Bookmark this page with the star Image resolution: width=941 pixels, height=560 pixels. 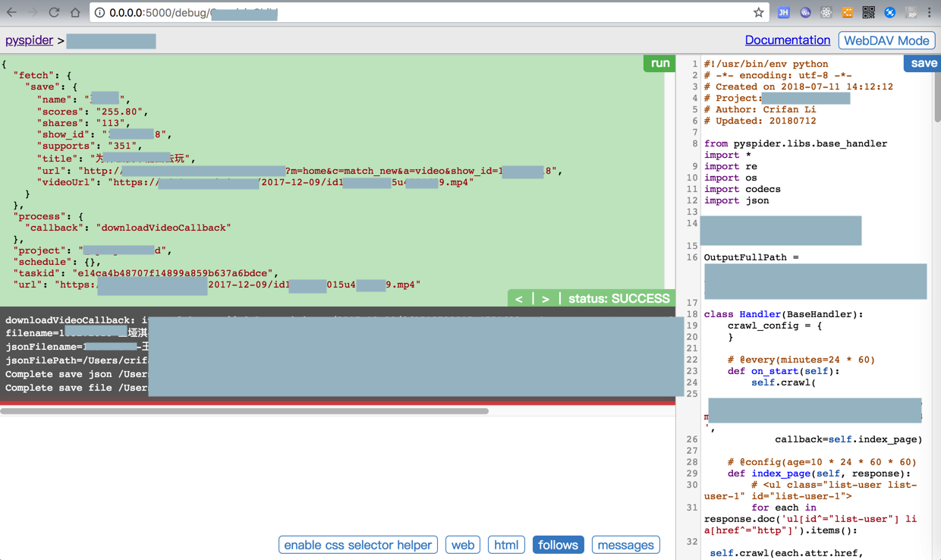(758, 13)
